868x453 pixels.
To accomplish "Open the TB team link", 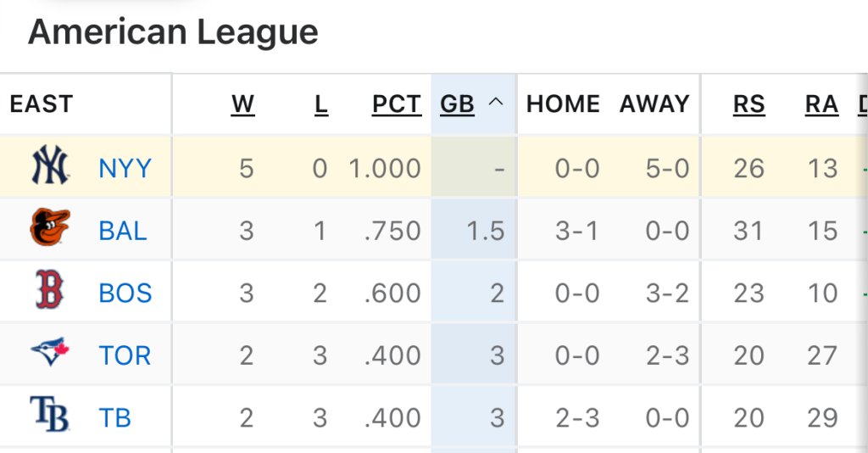I will point(114,417).
